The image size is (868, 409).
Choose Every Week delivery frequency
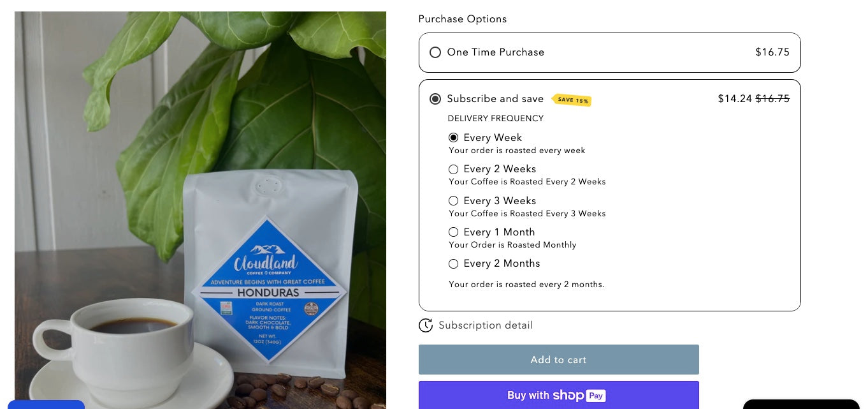[453, 138]
